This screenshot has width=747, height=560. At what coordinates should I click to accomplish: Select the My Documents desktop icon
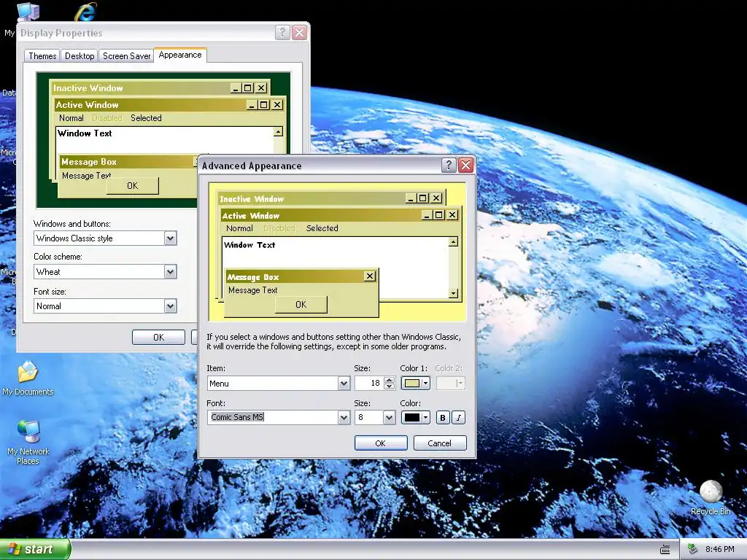point(28,378)
